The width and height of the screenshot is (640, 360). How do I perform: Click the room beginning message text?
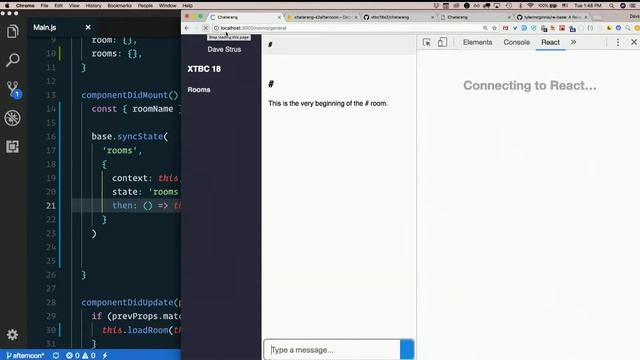click(328, 103)
